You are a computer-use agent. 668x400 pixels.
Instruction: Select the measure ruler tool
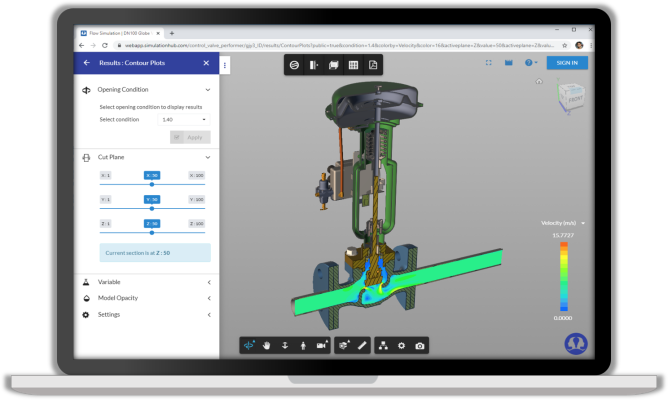(x=362, y=345)
